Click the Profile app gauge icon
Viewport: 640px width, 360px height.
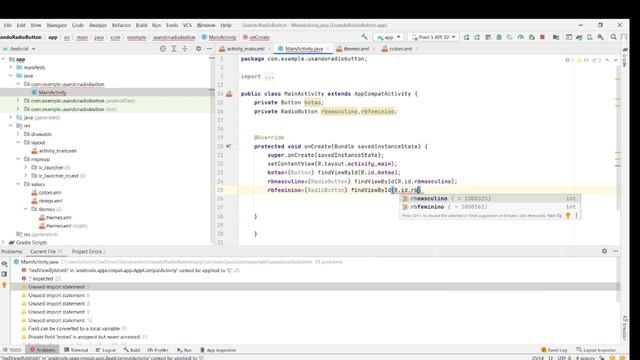(521, 37)
